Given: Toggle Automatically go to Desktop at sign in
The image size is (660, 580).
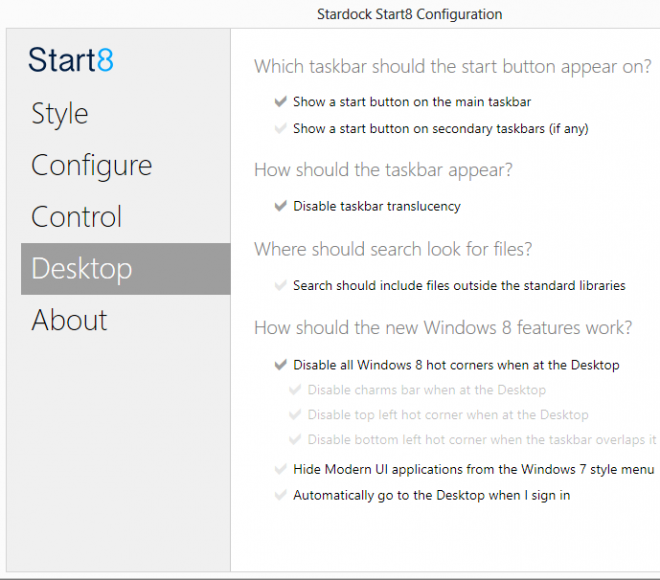Looking at the screenshot, I should [x=279, y=495].
